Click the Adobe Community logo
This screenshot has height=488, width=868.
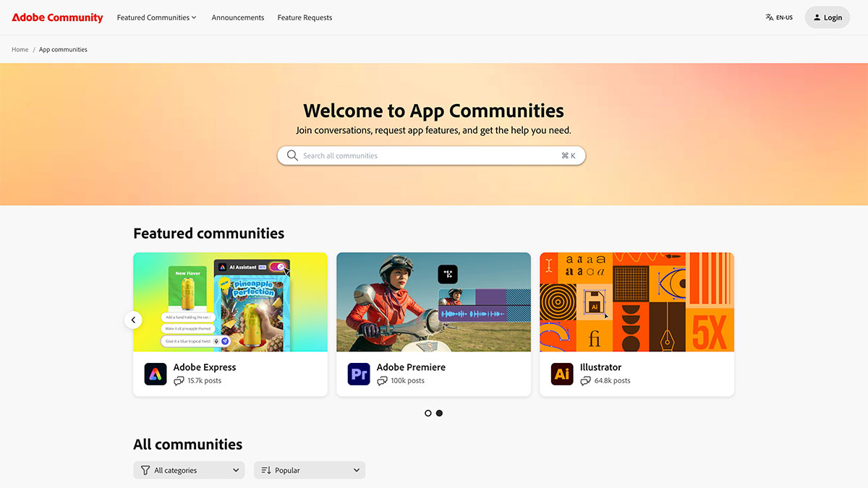pos(57,17)
